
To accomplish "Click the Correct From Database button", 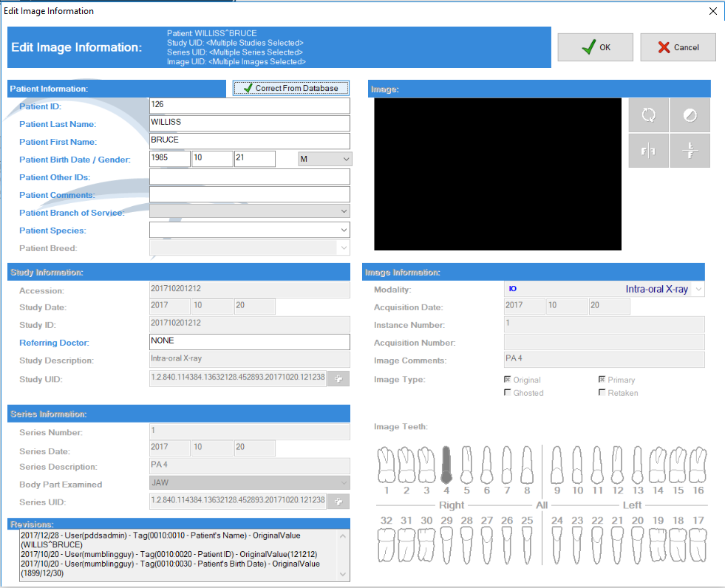I will [291, 88].
